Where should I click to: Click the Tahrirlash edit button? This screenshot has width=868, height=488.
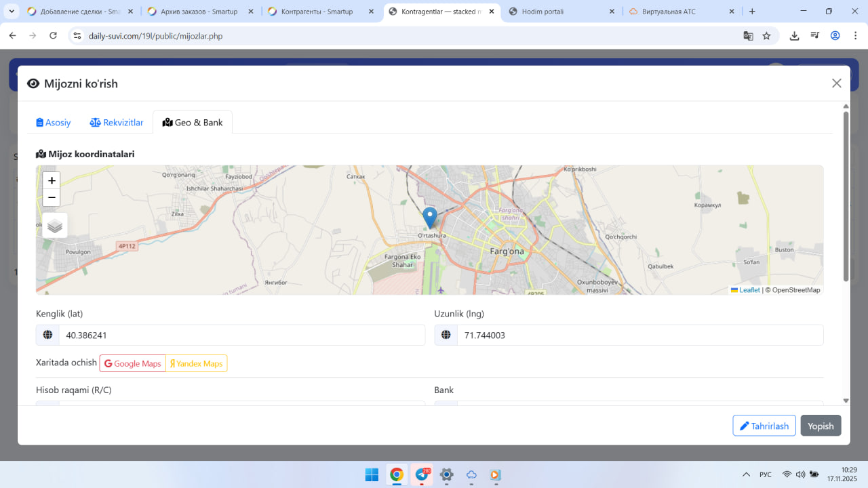[x=764, y=426]
